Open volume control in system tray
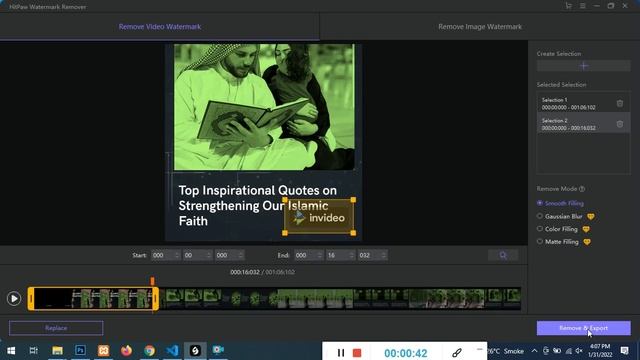640x360 pixels. 579,351
